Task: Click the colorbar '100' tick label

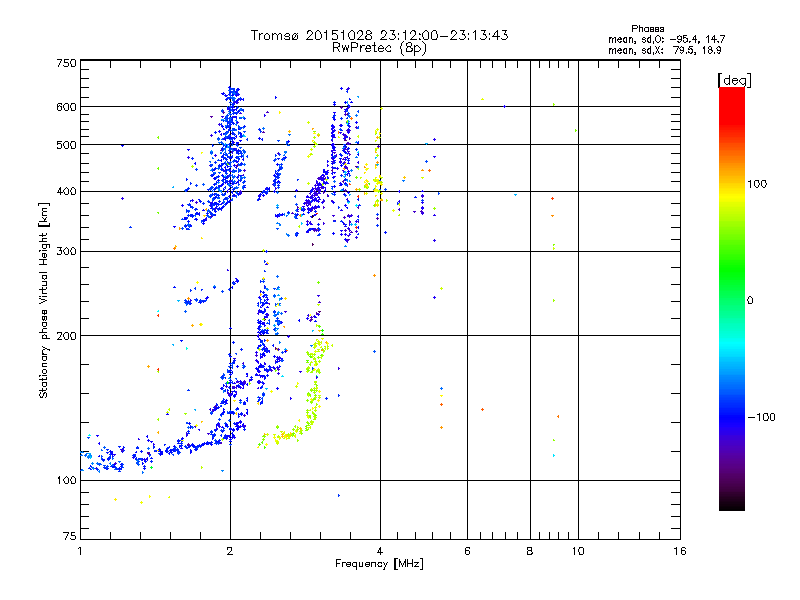Action: pos(757,184)
